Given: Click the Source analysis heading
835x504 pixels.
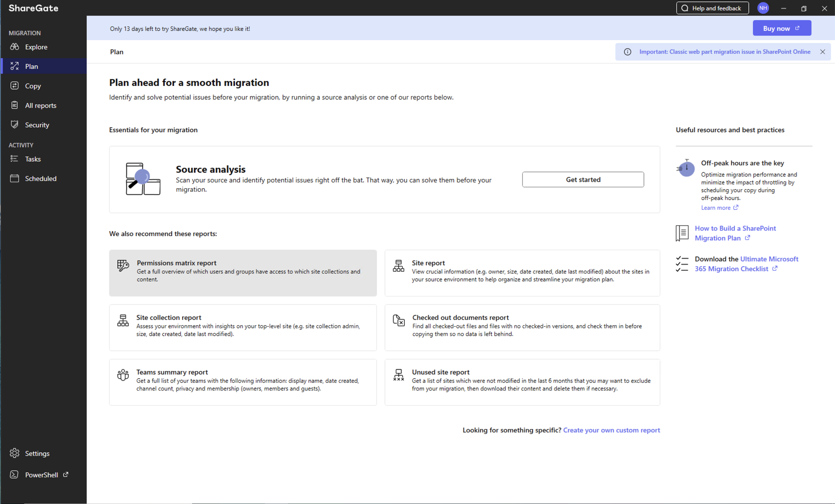Looking at the screenshot, I should [x=211, y=169].
